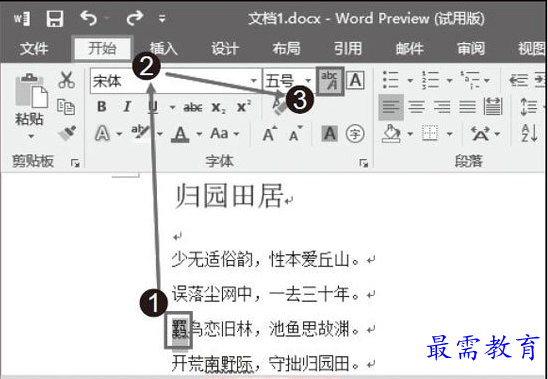Align text left
Image resolution: width=548 pixels, height=379 pixels.
(391, 107)
